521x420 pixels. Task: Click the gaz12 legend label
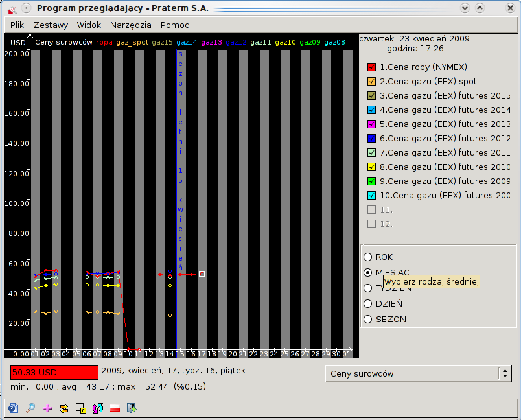click(x=236, y=43)
